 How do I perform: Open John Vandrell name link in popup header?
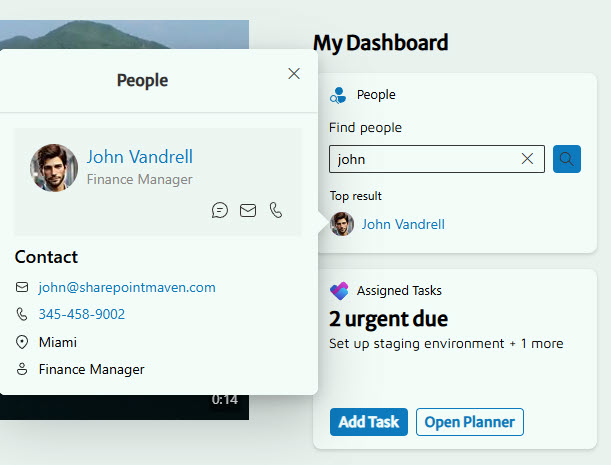[139, 157]
